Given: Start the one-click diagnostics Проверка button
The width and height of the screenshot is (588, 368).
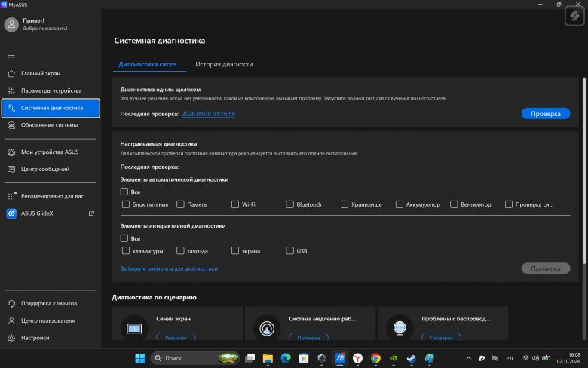Looking at the screenshot, I should point(546,114).
